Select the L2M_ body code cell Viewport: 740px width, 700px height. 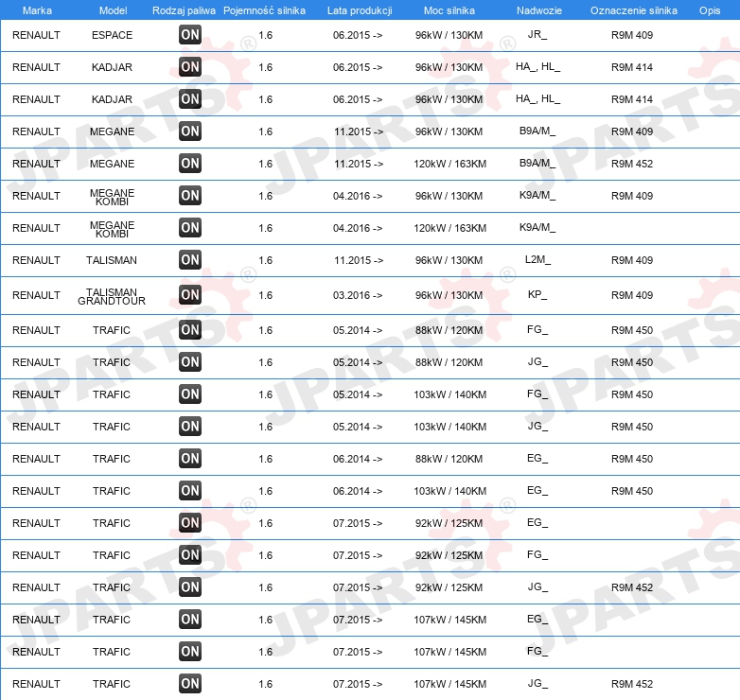(x=537, y=259)
